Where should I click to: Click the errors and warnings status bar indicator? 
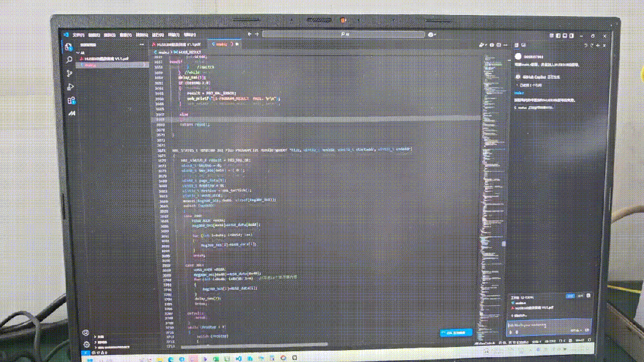100,352
